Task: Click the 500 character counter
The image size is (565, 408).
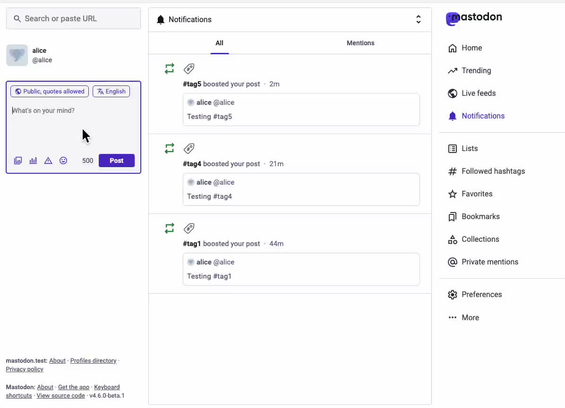Action: click(88, 161)
